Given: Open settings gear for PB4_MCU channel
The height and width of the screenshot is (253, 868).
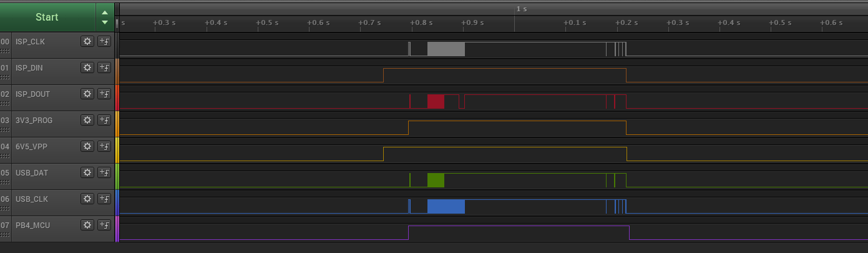Looking at the screenshot, I should [x=87, y=225].
